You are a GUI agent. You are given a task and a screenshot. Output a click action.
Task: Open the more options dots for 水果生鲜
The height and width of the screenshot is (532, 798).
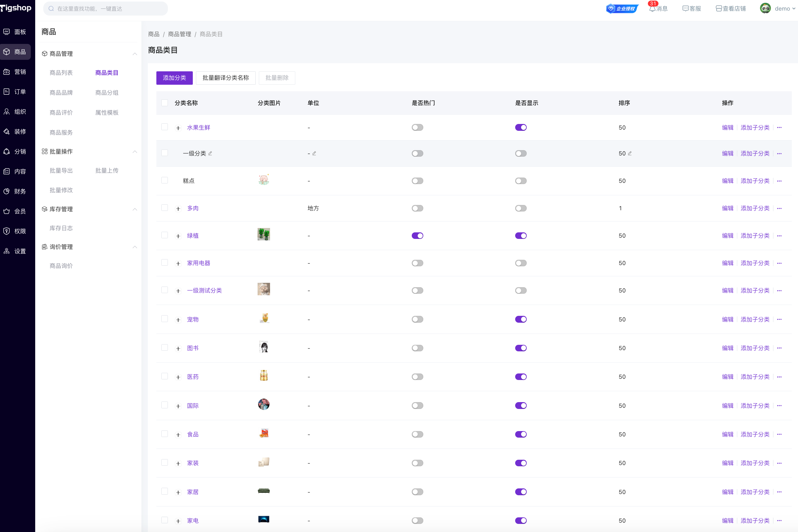(x=779, y=128)
